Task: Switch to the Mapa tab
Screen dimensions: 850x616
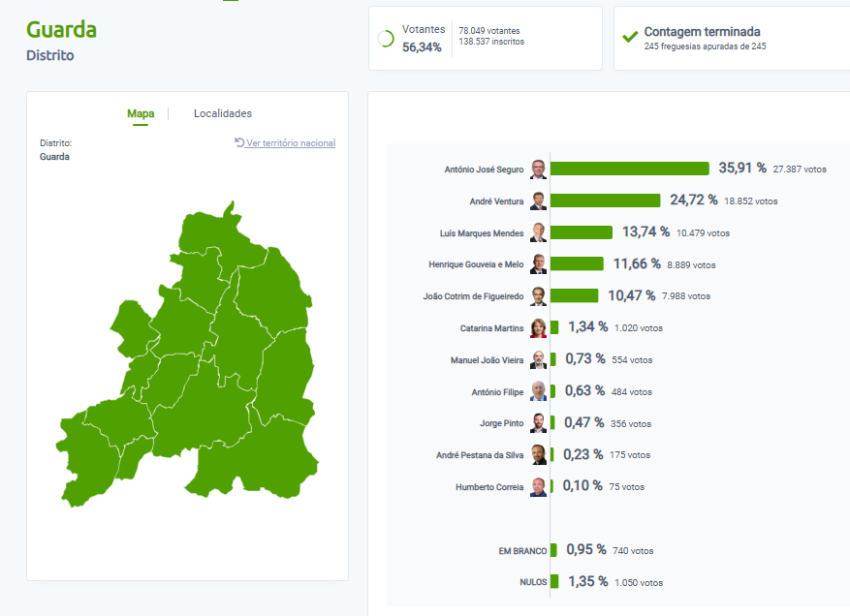Action: [x=141, y=114]
